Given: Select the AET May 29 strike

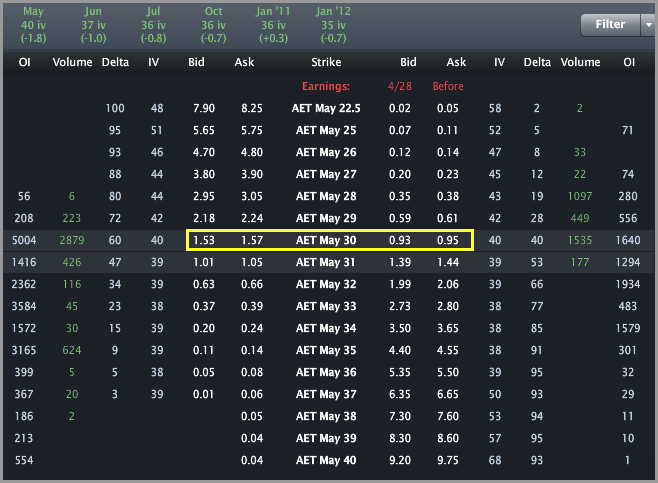Looking at the screenshot, I should (x=326, y=218).
